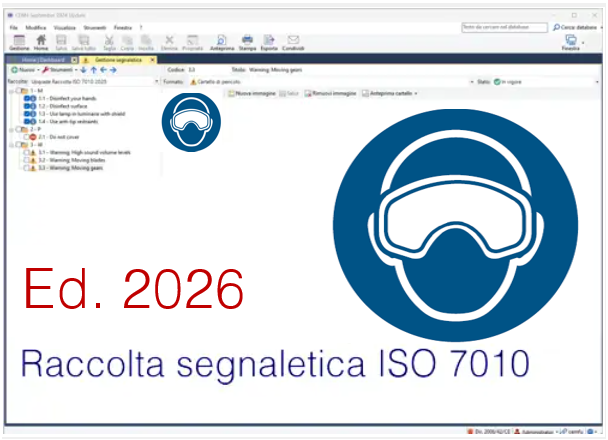This screenshot has width=608, height=440.
Task: Click the Gestione toolbar icon
Action: pos(19,41)
